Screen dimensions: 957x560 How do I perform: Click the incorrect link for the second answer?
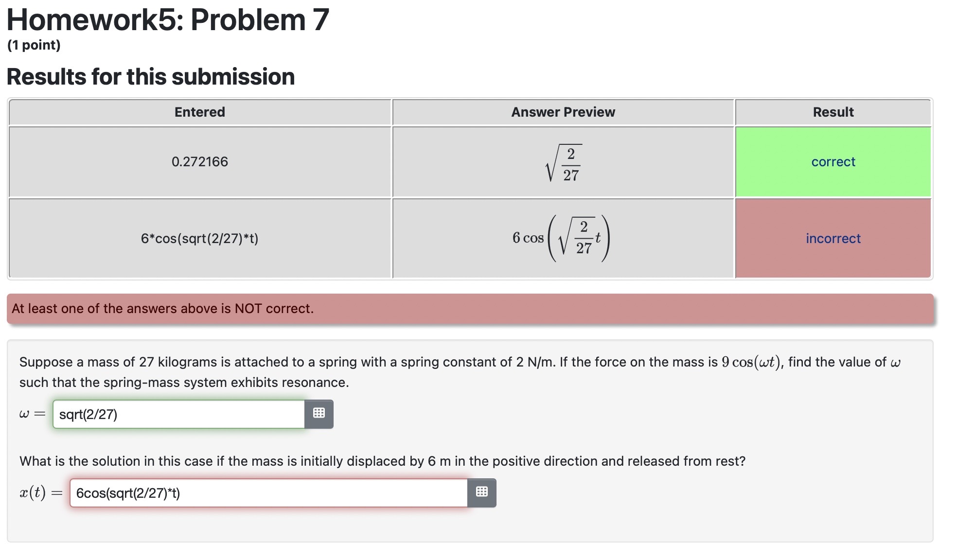833,238
